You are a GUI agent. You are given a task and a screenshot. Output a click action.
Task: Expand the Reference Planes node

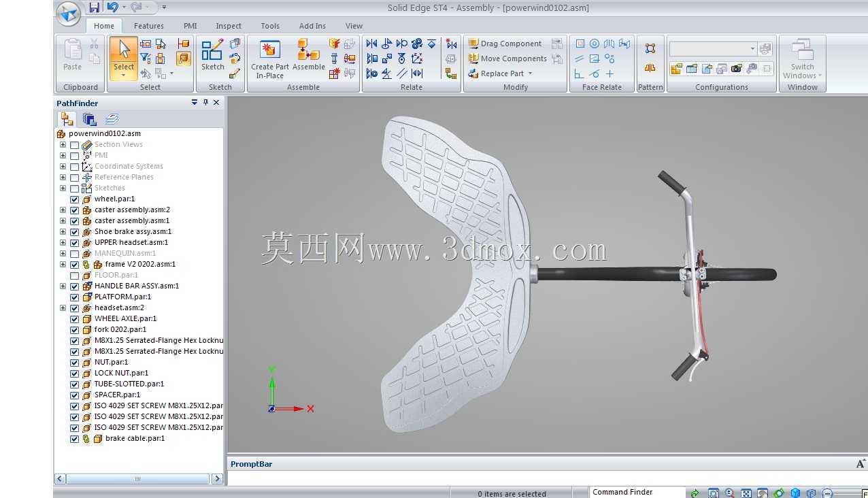click(63, 177)
